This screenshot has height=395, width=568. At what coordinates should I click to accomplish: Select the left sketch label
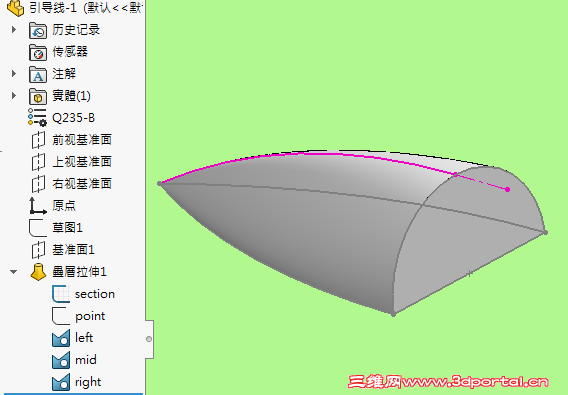(84, 338)
